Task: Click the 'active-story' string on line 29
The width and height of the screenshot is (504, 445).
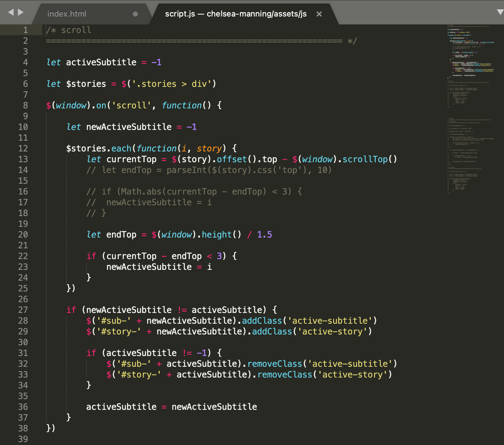Action: tap(332, 332)
